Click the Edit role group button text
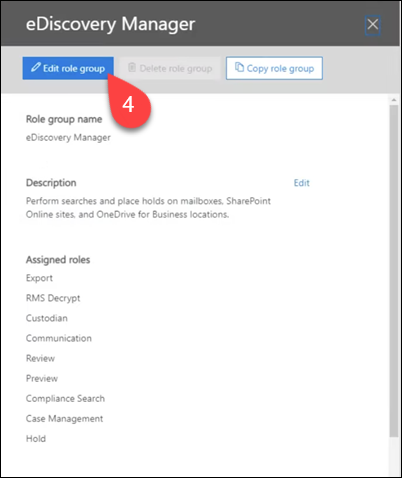402x478 pixels. (x=74, y=68)
